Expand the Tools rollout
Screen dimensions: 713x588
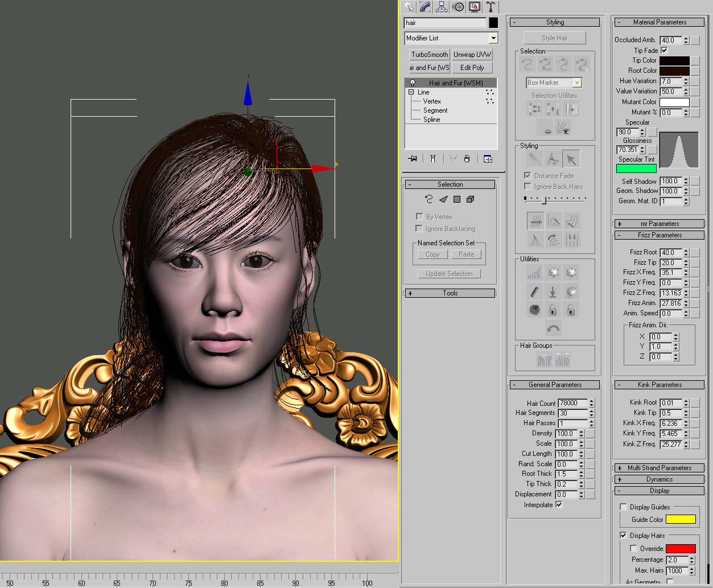450,293
